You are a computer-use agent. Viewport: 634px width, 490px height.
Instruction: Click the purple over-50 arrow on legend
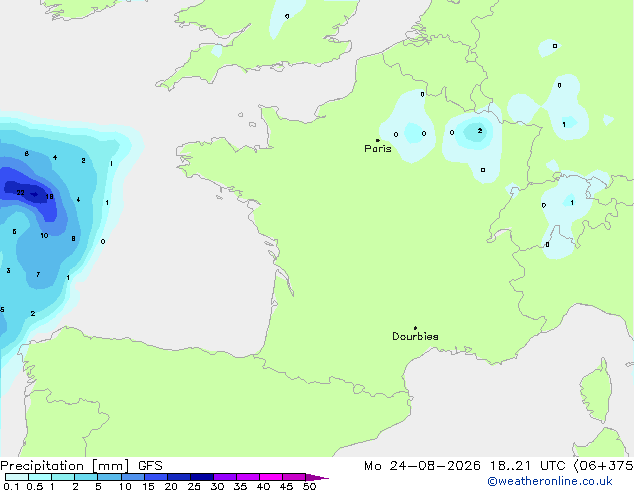317,477
